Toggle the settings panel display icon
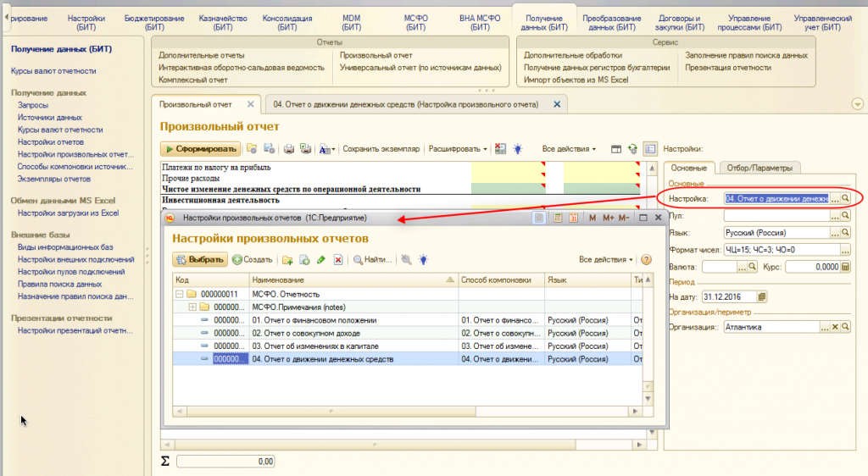 pyautogui.click(x=650, y=149)
